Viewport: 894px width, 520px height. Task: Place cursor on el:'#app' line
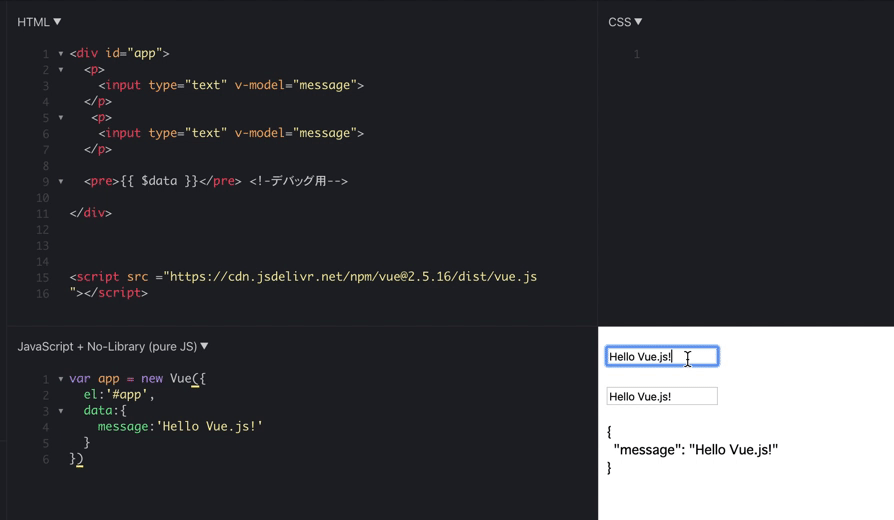[x=119, y=395]
